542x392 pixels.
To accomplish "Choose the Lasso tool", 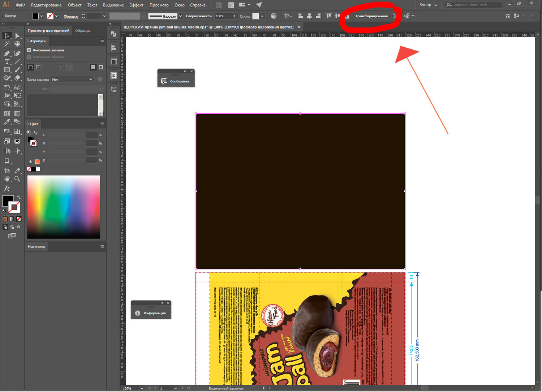I will pos(17,44).
